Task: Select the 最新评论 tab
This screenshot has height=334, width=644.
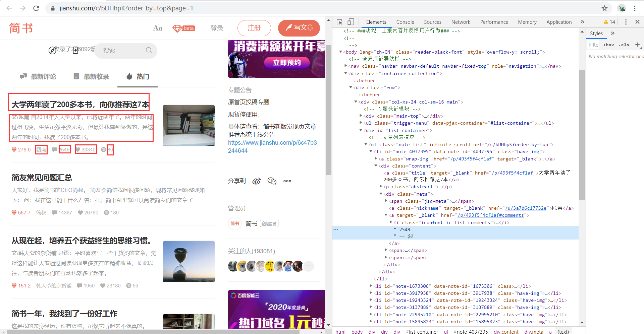Action: (38, 77)
